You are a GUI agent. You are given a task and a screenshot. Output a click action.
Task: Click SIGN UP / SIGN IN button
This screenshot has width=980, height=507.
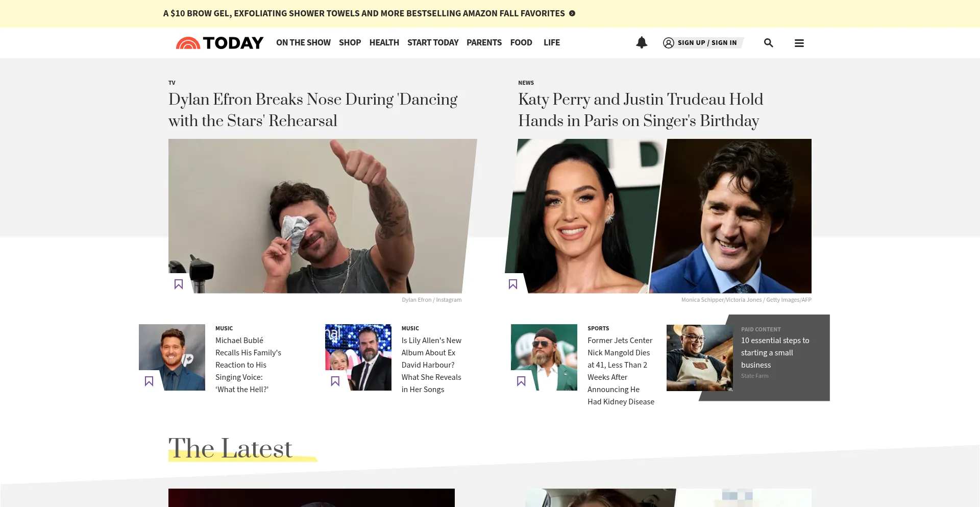click(707, 43)
